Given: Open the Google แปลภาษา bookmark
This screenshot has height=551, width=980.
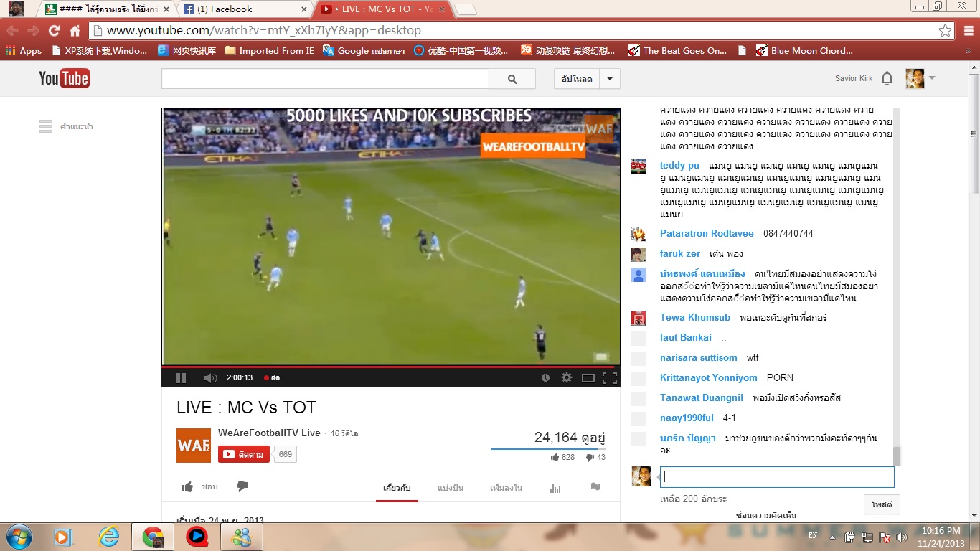Looking at the screenshot, I should click(364, 51).
